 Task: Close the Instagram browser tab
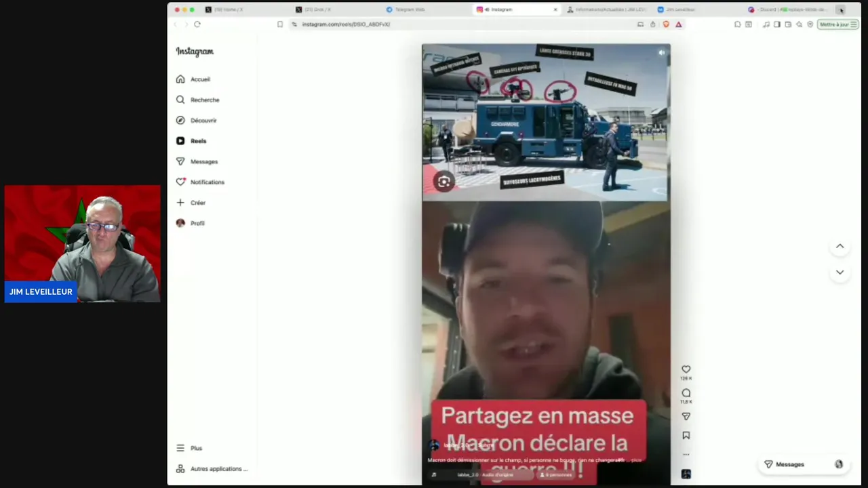[555, 9]
